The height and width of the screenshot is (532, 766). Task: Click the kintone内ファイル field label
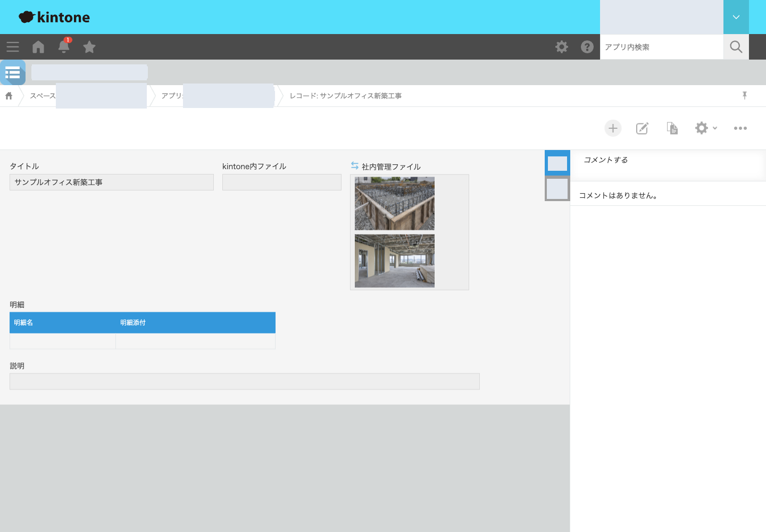coord(254,167)
